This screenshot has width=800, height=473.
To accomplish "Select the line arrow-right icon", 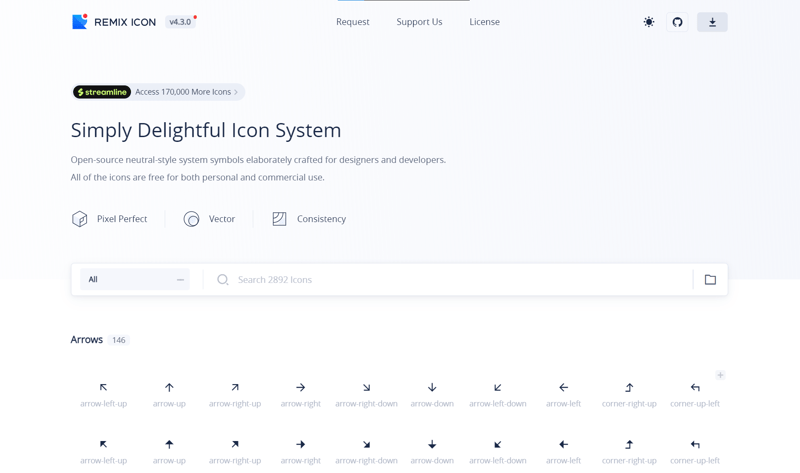I will 301,388.
